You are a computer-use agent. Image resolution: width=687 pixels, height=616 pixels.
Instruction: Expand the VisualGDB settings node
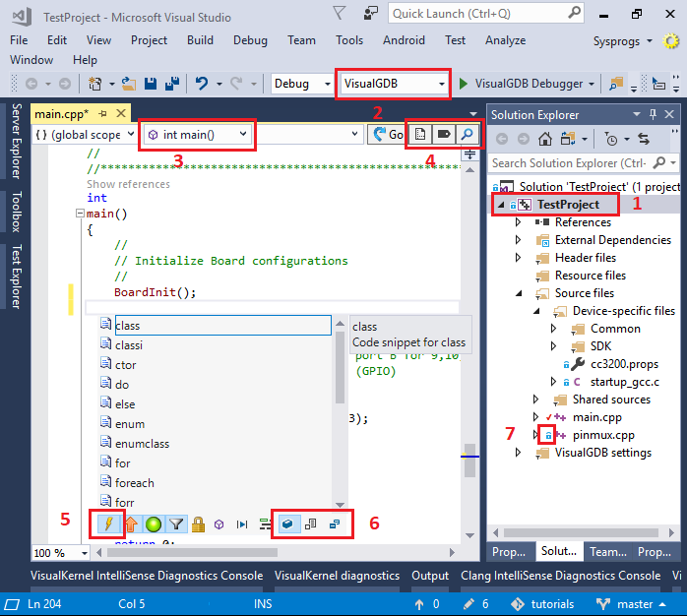pyautogui.click(x=518, y=452)
